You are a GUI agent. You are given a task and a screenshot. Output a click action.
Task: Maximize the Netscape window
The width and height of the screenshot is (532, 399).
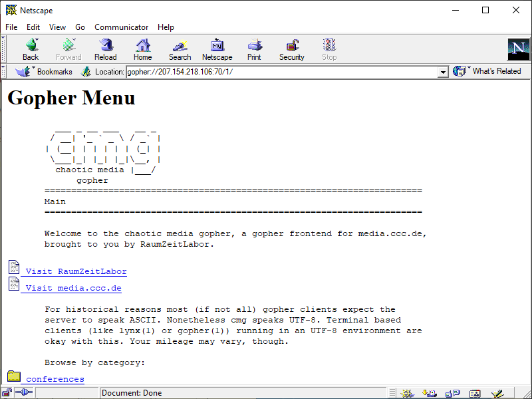click(x=485, y=10)
